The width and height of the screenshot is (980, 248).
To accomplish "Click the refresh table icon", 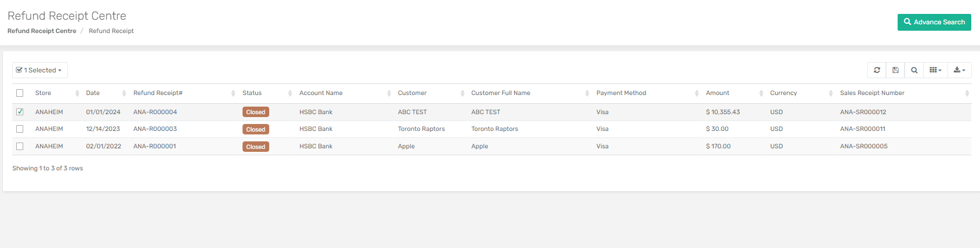I will tap(877, 70).
